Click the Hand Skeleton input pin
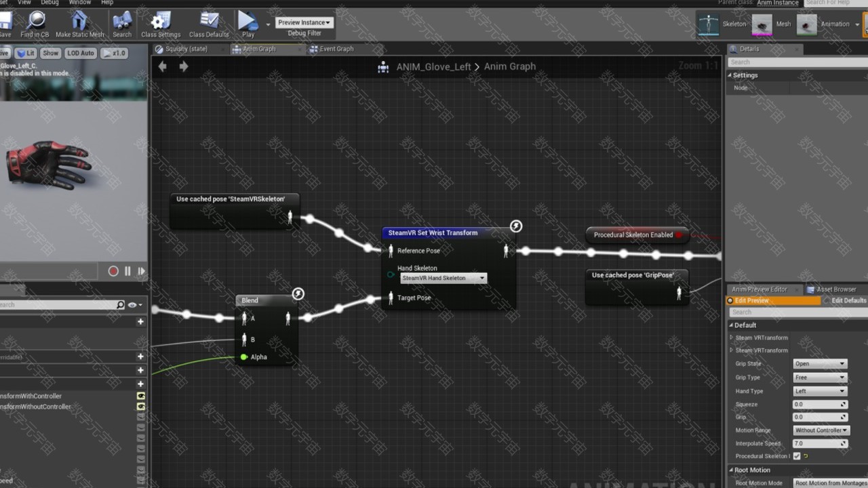Image resolution: width=868 pixels, height=488 pixels. [x=391, y=274]
